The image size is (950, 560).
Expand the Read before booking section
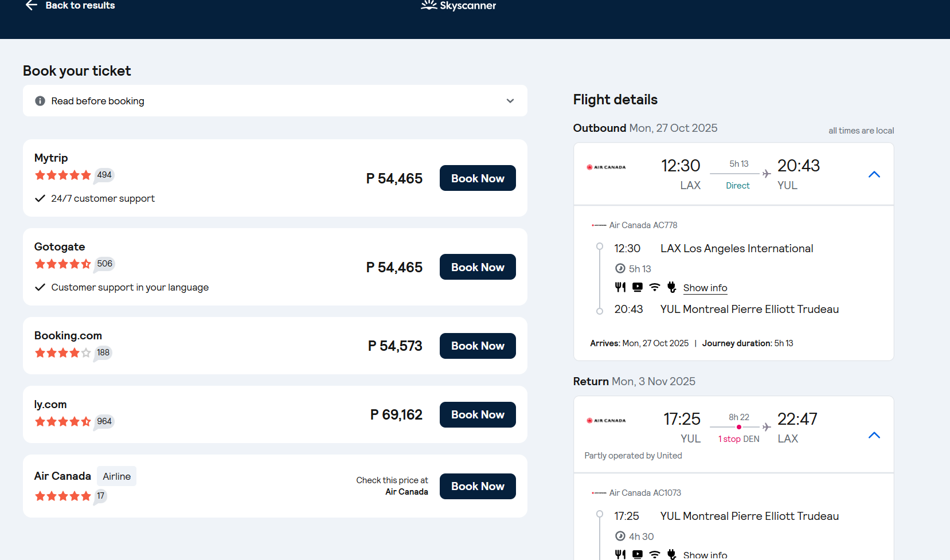click(510, 101)
